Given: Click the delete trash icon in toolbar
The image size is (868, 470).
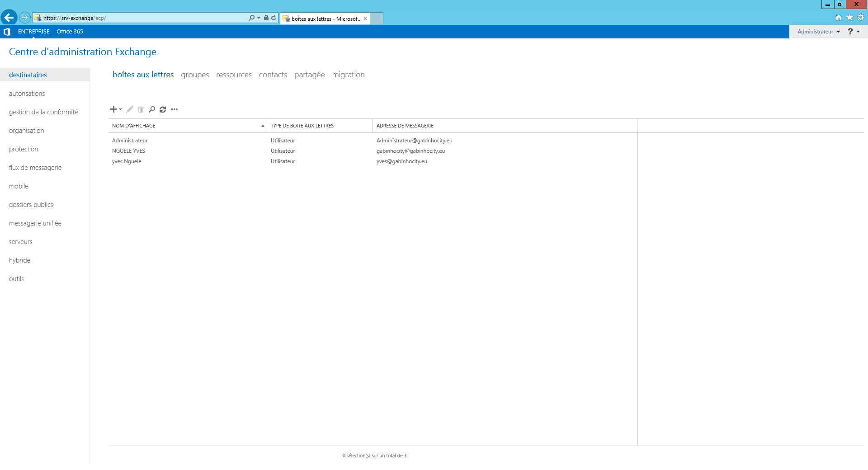Looking at the screenshot, I should [141, 109].
